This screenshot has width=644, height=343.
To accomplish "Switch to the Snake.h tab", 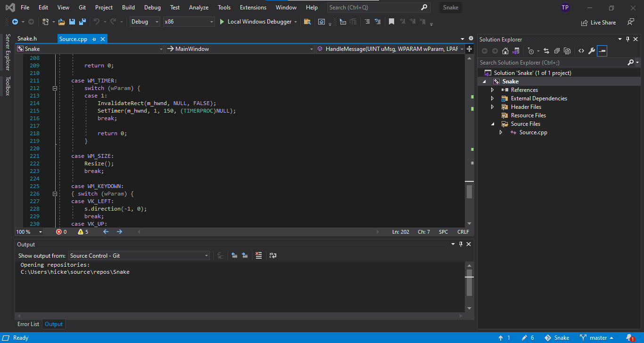I will click(x=27, y=39).
